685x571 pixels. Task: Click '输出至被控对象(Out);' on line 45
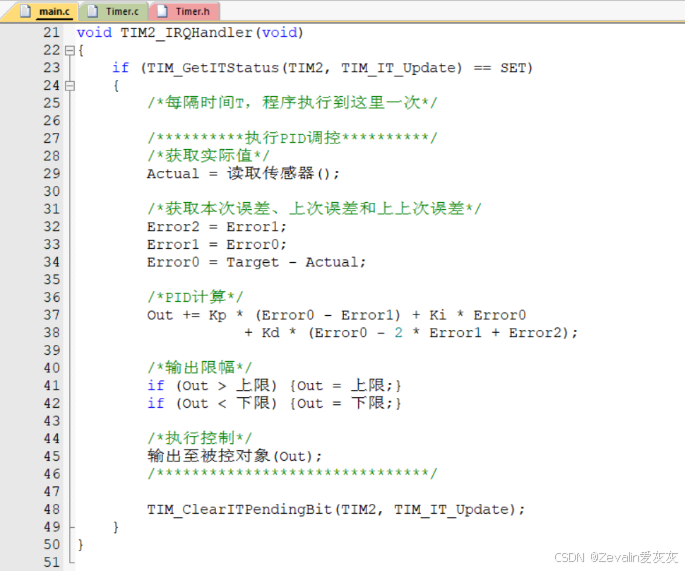click(x=235, y=456)
